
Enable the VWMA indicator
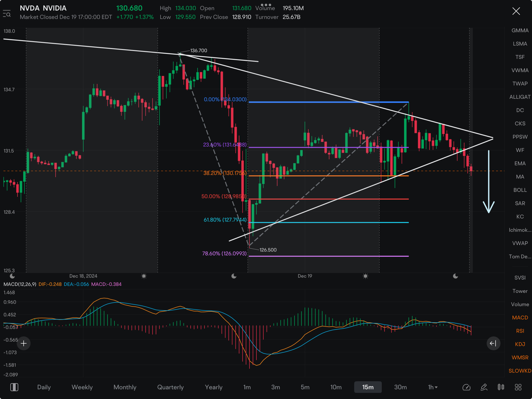520,70
